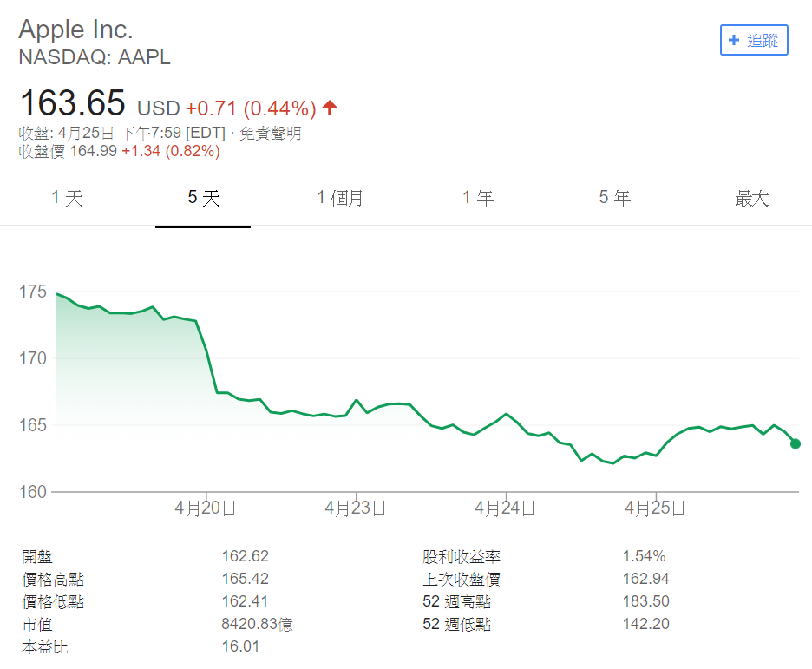Screen dimensions: 812x669
Task: Click the 4月20日 date label on axis
Action: pos(206,508)
